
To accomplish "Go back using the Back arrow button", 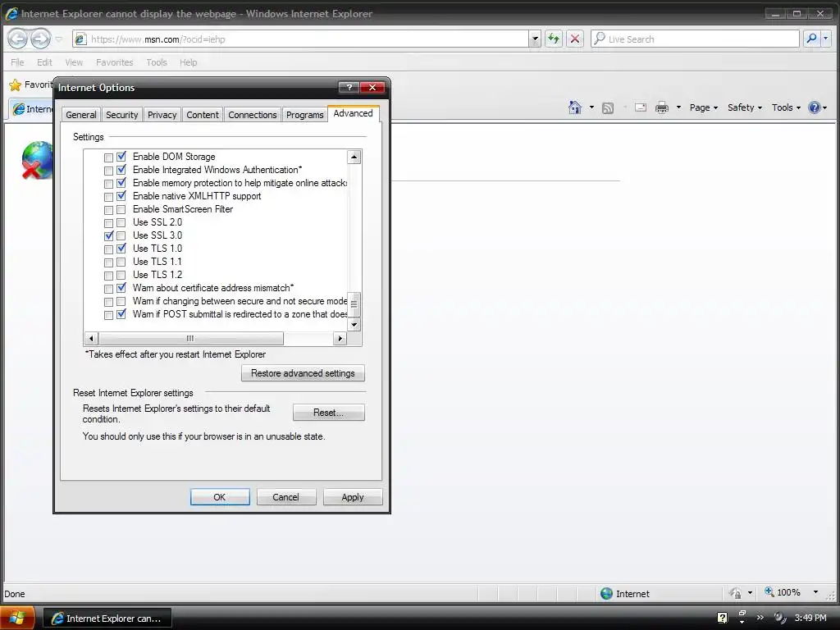I will (x=18, y=39).
